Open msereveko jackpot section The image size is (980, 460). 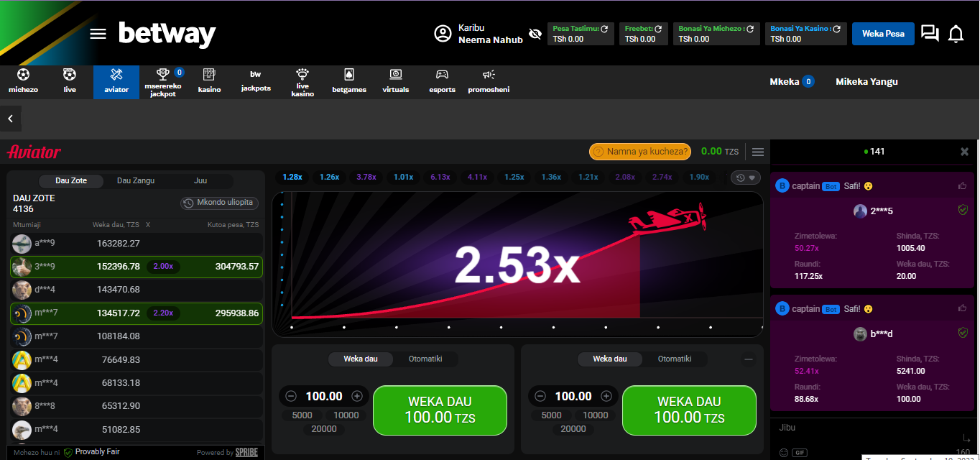click(163, 82)
